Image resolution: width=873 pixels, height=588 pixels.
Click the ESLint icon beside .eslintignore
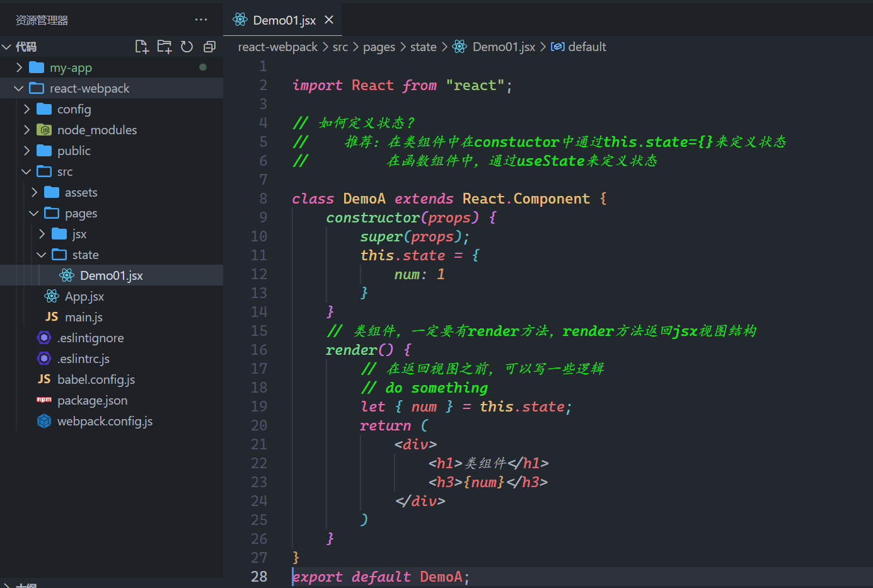tap(44, 338)
